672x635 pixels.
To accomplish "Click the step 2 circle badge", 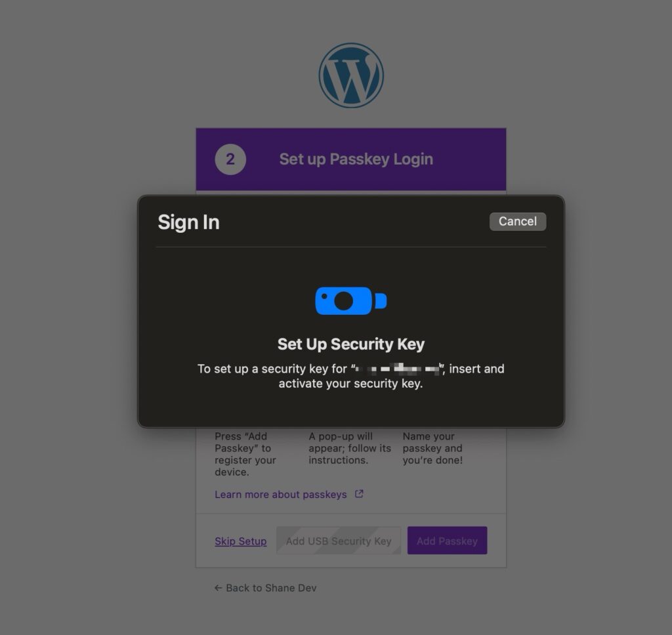I will coord(230,159).
